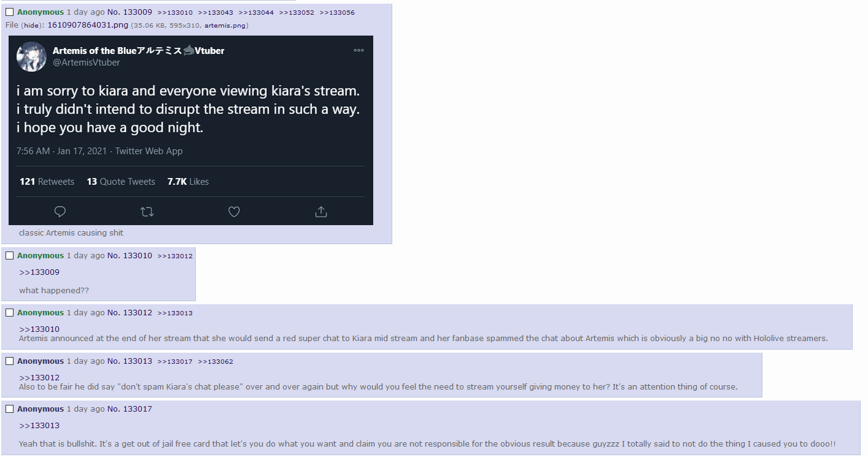Click the heart like icon
The image size is (868, 457).
coord(234,212)
